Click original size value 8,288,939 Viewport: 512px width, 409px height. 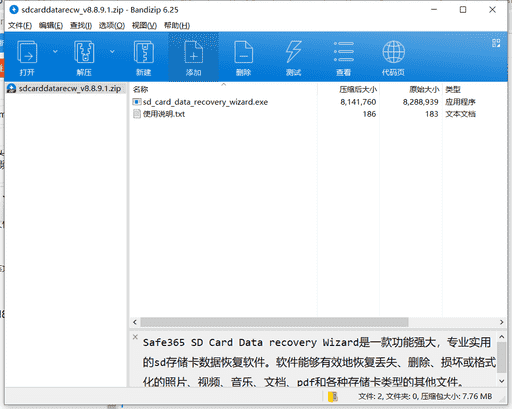(420, 102)
